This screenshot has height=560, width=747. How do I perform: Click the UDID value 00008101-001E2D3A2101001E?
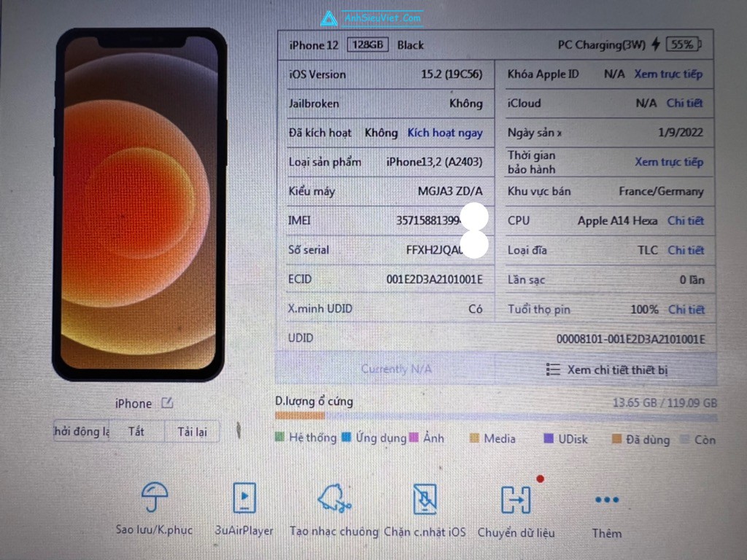coord(630,339)
